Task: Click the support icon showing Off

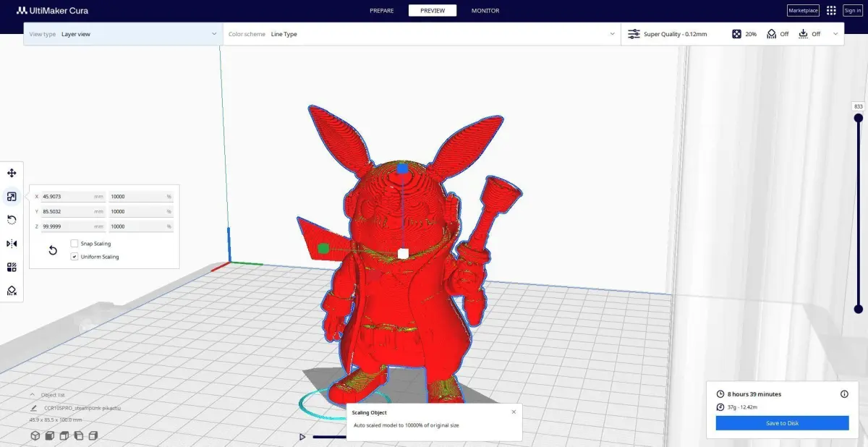Action: pos(772,34)
